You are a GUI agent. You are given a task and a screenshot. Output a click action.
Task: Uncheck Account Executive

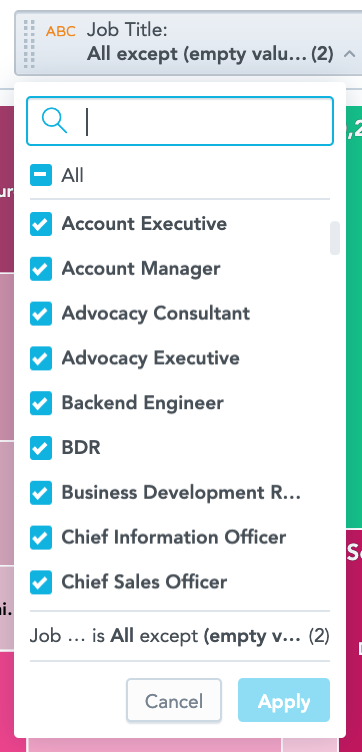point(41,224)
